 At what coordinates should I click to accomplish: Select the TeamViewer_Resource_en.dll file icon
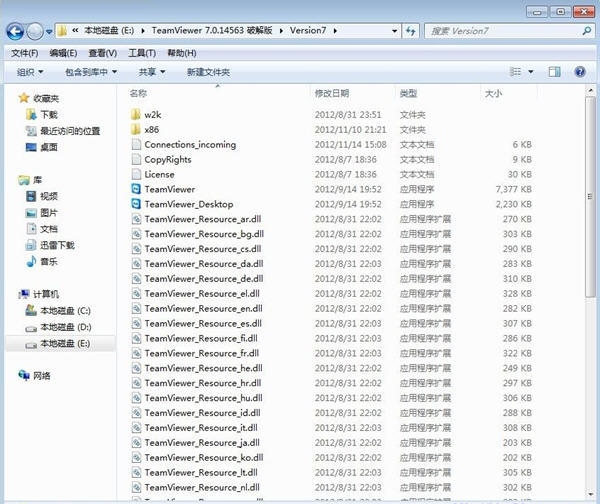[136, 308]
